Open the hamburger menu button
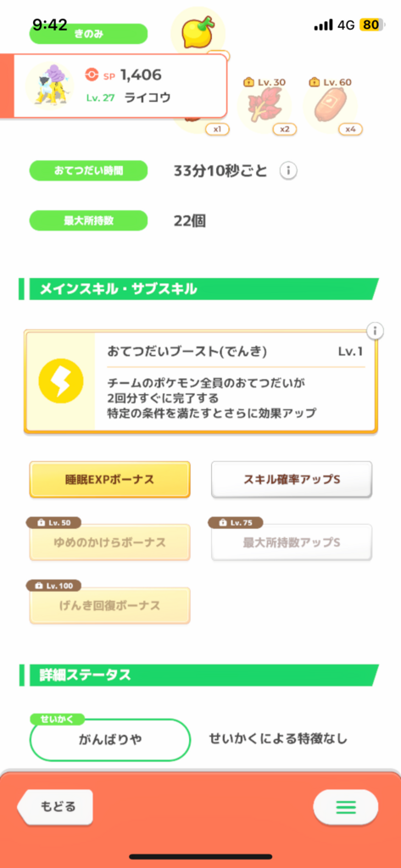 pos(346,807)
